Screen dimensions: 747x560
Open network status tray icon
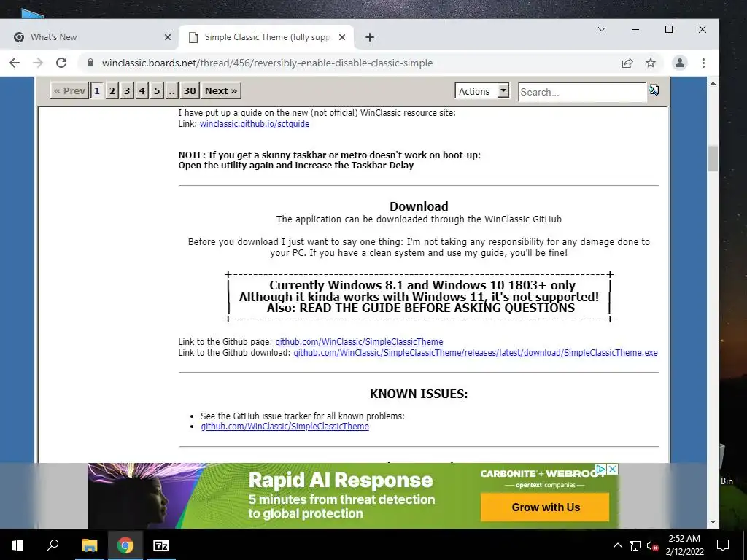[x=635, y=545]
